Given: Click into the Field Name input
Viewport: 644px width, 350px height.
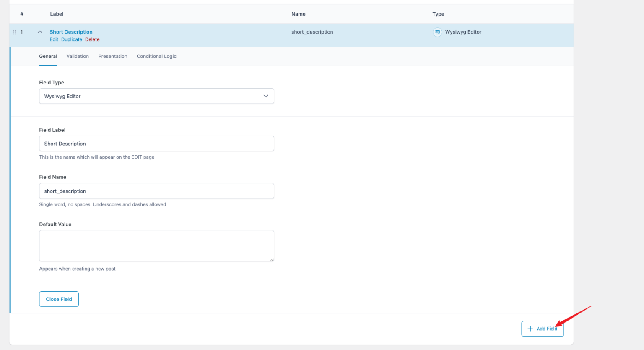Looking at the screenshot, I should (156, 191).
